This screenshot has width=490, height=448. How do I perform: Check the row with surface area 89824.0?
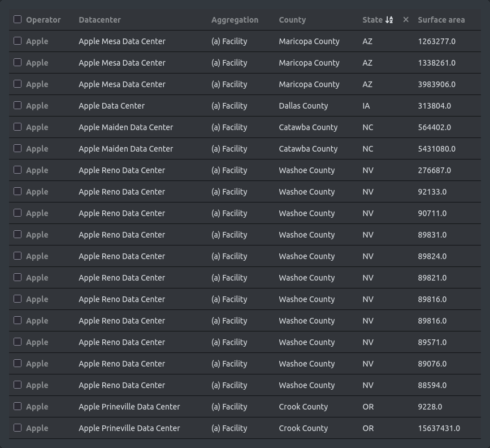coord(18,256)
